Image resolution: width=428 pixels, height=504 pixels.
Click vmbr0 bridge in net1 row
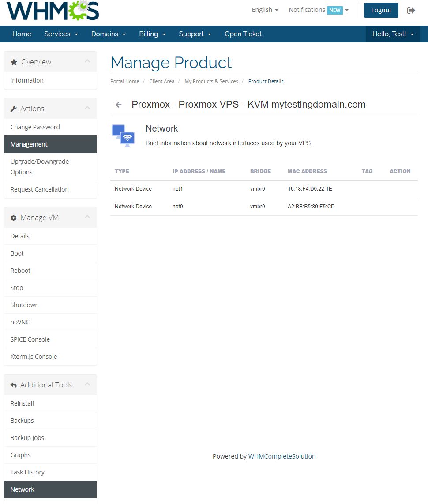coord(257,189)
